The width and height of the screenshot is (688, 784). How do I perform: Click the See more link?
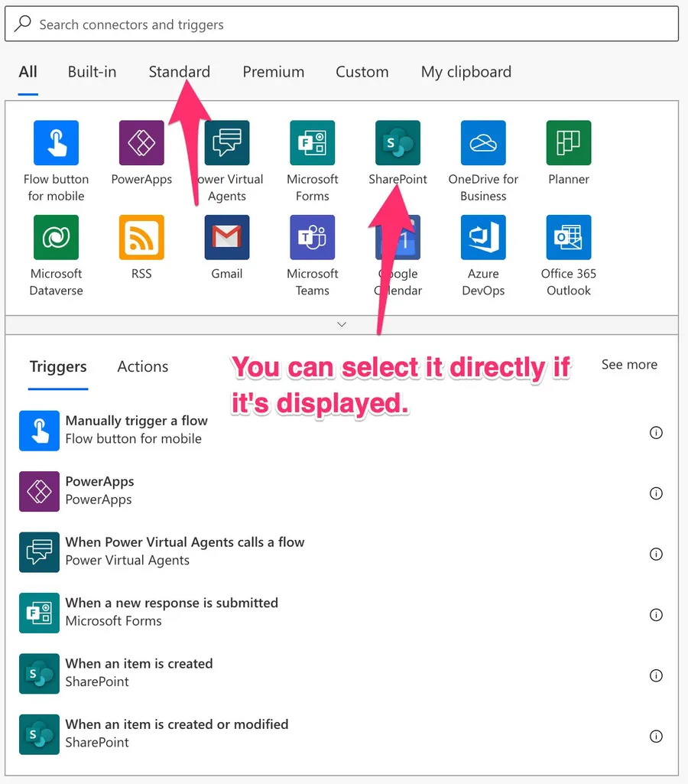pyautogui.click(x=628, y=365)
